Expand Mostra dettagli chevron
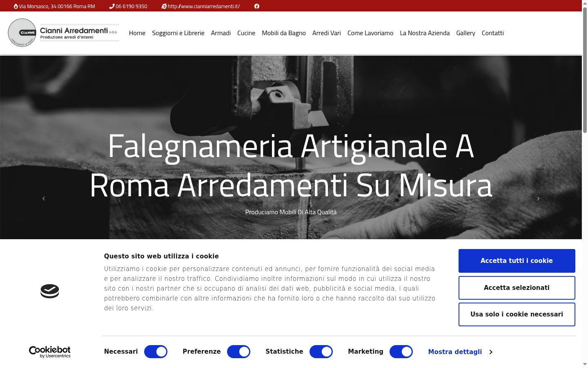Screen dimensions: 588x368 [491, 352]
